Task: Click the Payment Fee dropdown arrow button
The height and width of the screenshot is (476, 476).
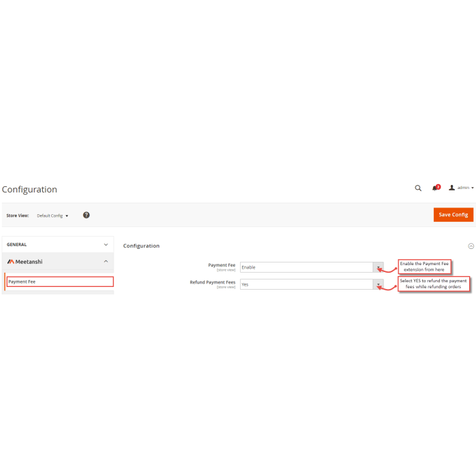Action: click(x=378, y=267)
